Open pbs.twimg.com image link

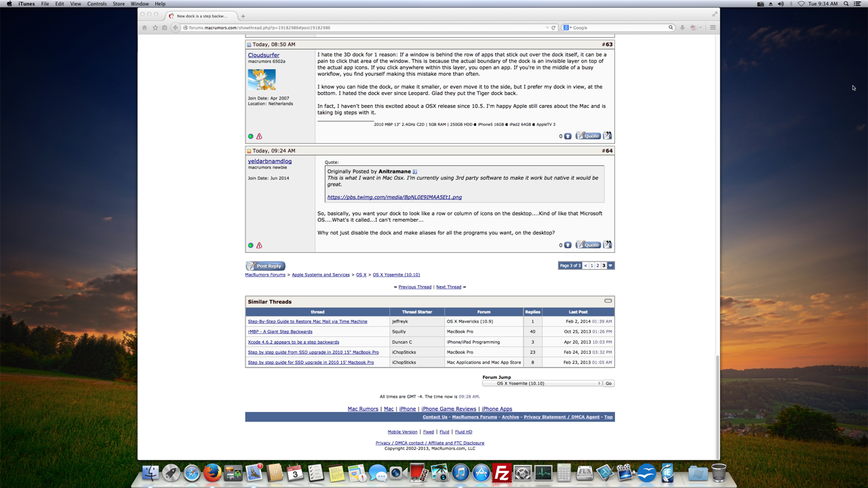(395, 197)
